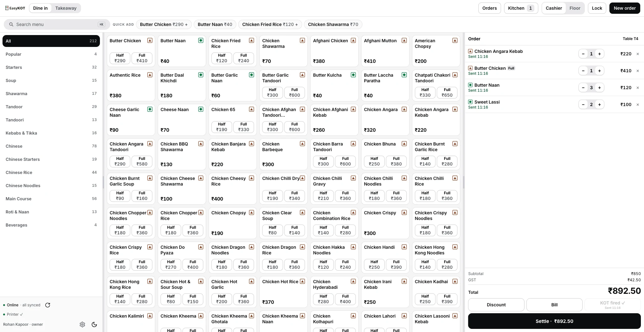The height and width of the screenshot is (332, 644).
Task: Click non-veg icon on Chicken Chopsy card
Action: (252, 212)
